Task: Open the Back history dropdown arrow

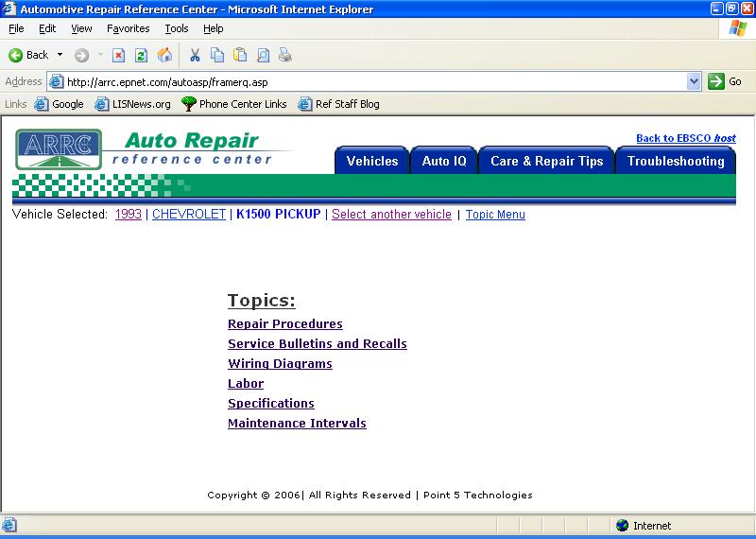Action: click(60, 55)
